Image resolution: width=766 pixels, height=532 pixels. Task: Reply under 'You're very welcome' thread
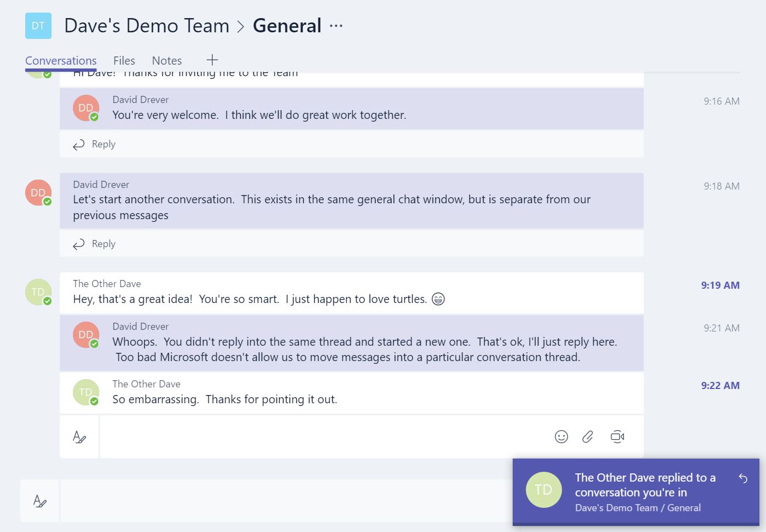pyautogui.click(x=94, y=144)
